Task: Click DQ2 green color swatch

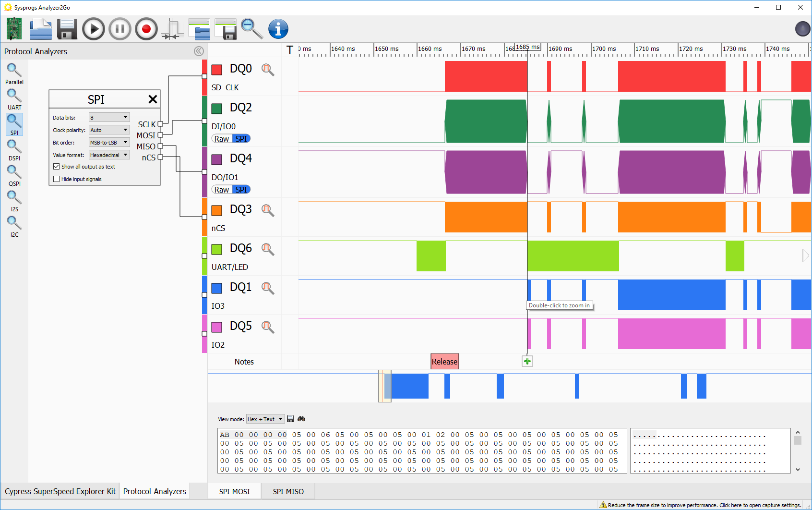Action: point(217,109)
